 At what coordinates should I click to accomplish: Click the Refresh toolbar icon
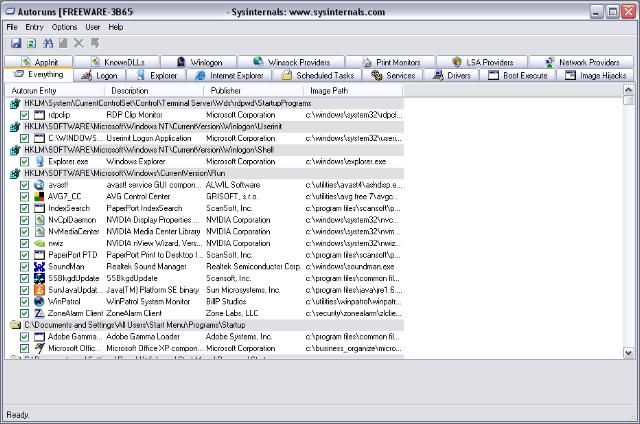point(32,44)
